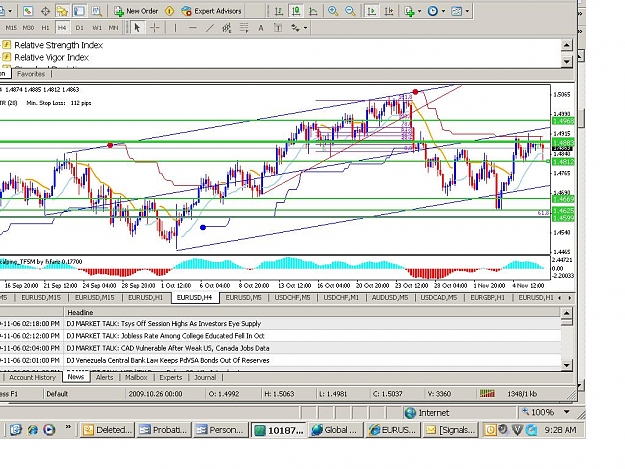Viewport: 625px width, 469px height.
Task: Switch timeframe to M30
Action: (x=28, y=27)
